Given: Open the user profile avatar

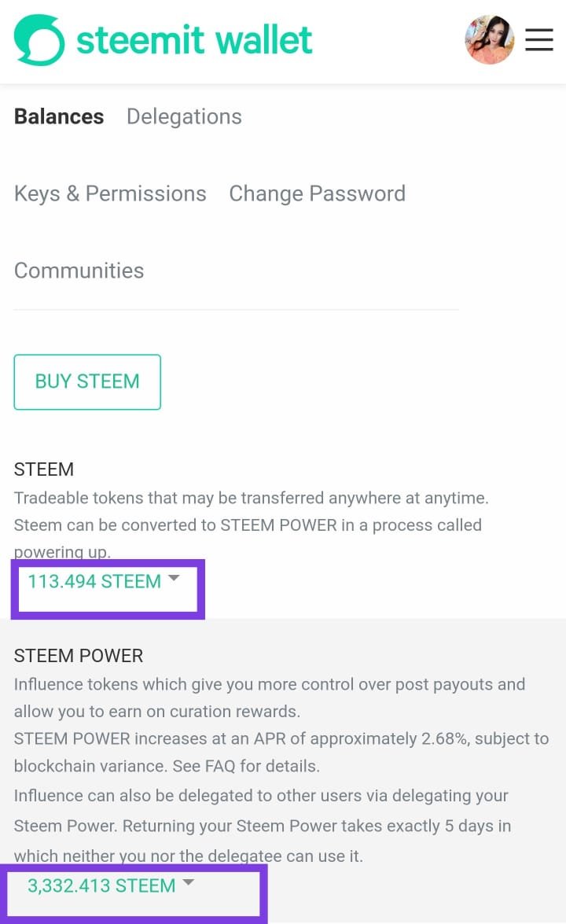Looking at the screenshot, I should point(489,40).
